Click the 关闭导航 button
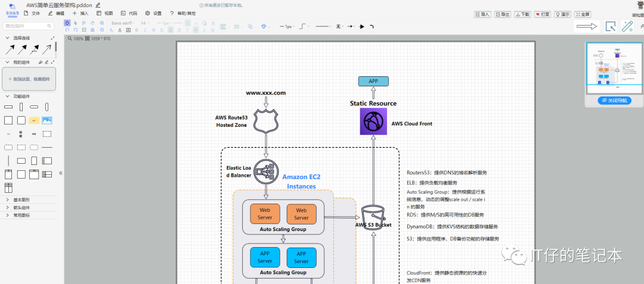 click(x=614, y=101)
